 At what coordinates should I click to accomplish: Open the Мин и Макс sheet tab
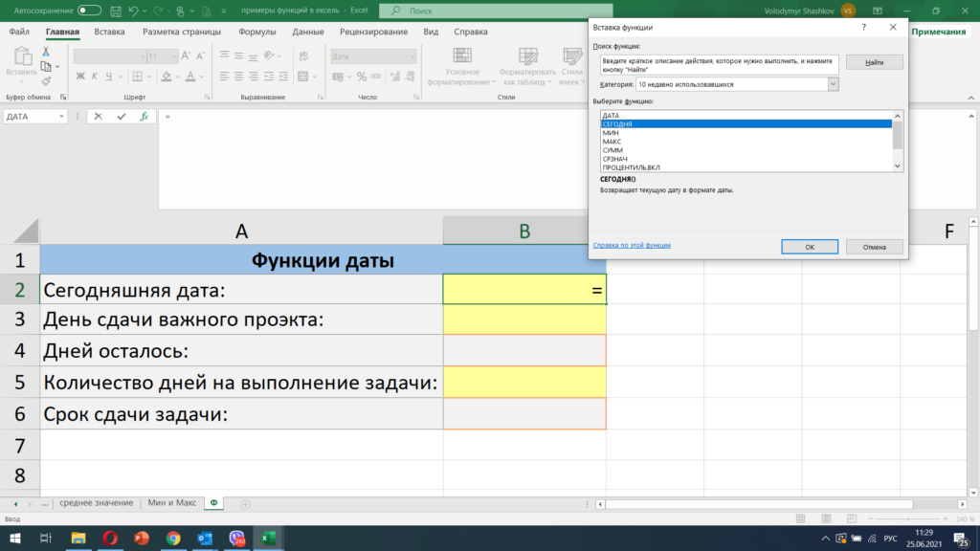[172, 503]
